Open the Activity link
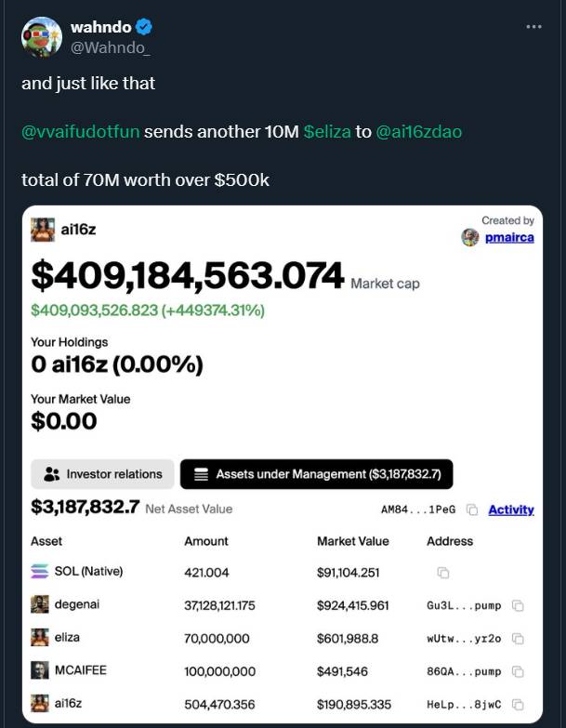The width and height of the screenshot is (566, 728). (511, 510)
